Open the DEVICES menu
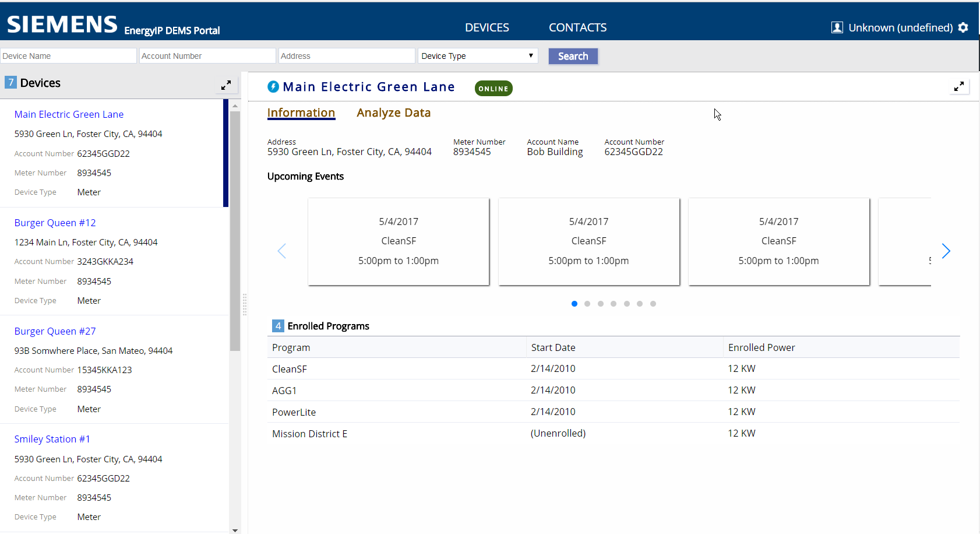 tap(487, 27)
